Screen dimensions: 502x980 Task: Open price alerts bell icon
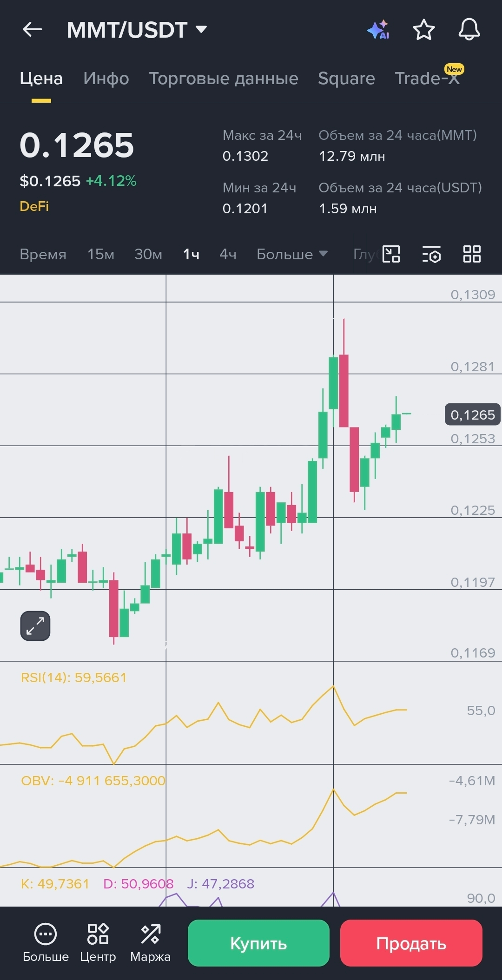(x=469, y=30)
